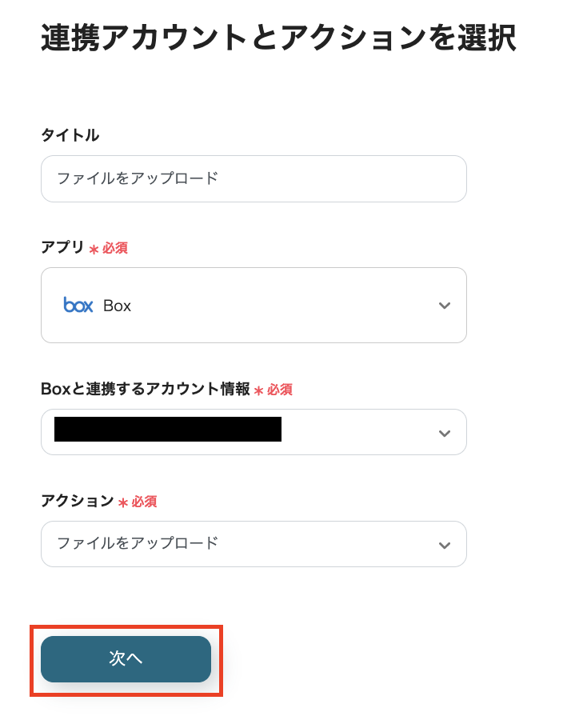Screen dimensions: 579x728
Task: Click the アクション field chevron arrow
Action: pyautogui.click(x=445, y=545)
